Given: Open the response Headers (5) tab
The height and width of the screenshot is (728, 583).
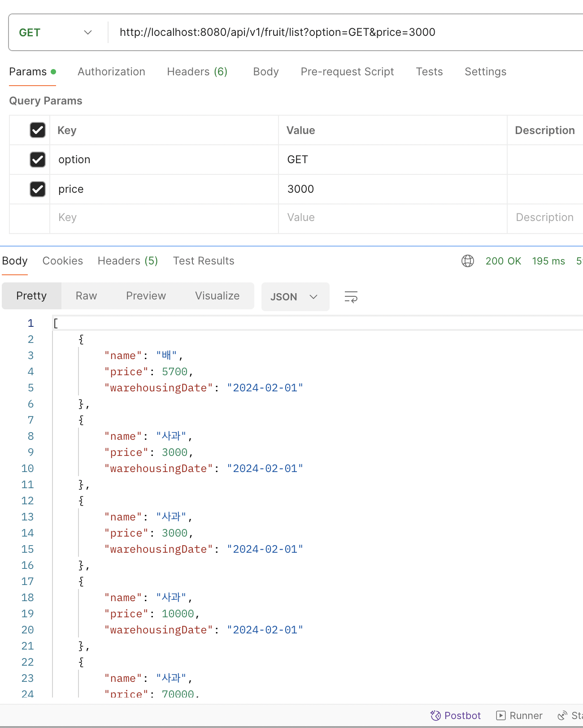Looking at the screenshot, I should coord(128,261).
